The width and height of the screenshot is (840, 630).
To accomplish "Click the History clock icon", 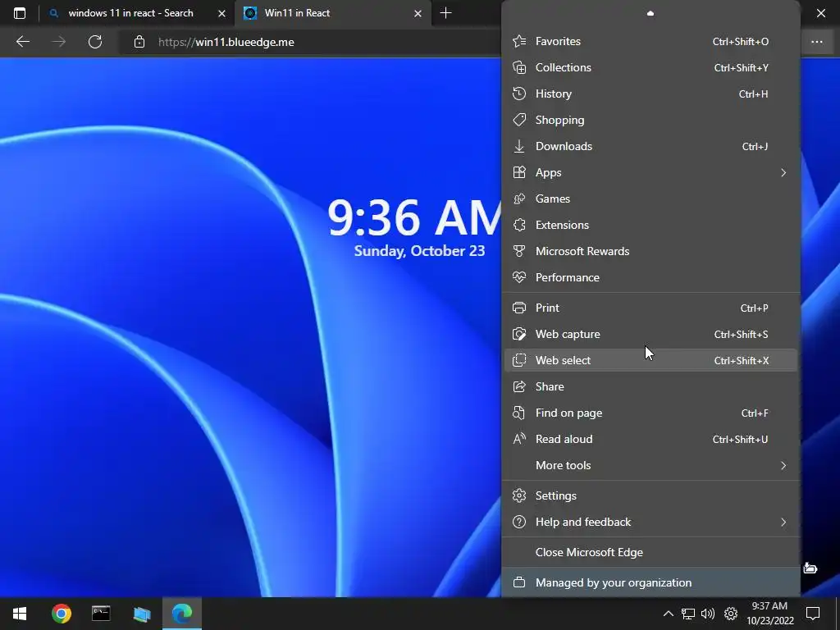I will click(519, 94).
